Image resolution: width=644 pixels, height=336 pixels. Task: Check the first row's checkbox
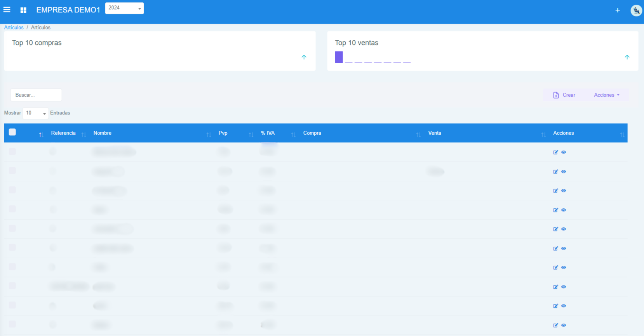(x=12, y=151)
